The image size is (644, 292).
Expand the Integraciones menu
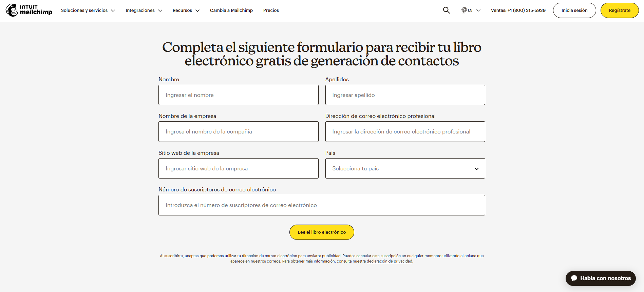tap(144, 11)
